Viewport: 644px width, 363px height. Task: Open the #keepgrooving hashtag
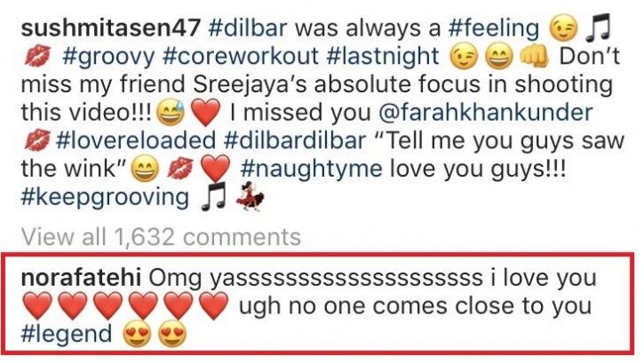click(x=105, y=197)
